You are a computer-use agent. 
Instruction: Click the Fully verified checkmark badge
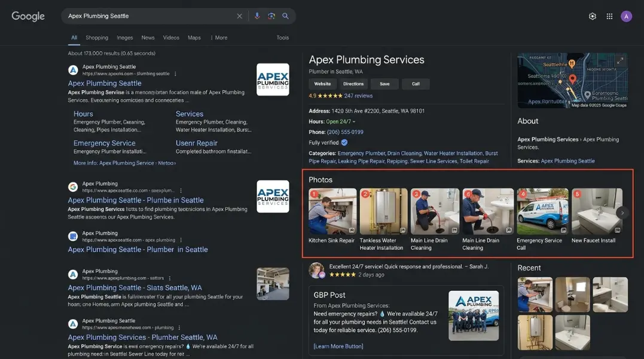click(x=344, y=142)
